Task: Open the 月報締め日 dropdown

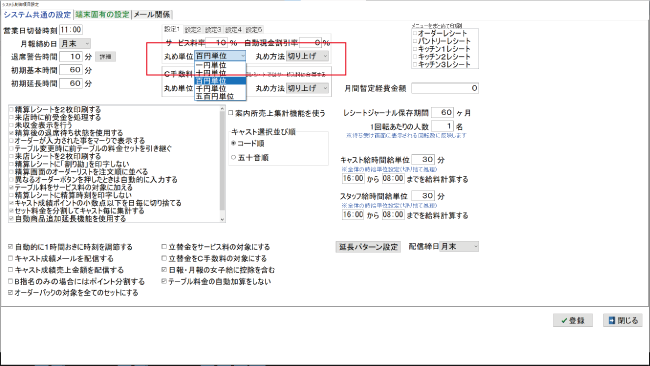Action: [x=75, y=44]
